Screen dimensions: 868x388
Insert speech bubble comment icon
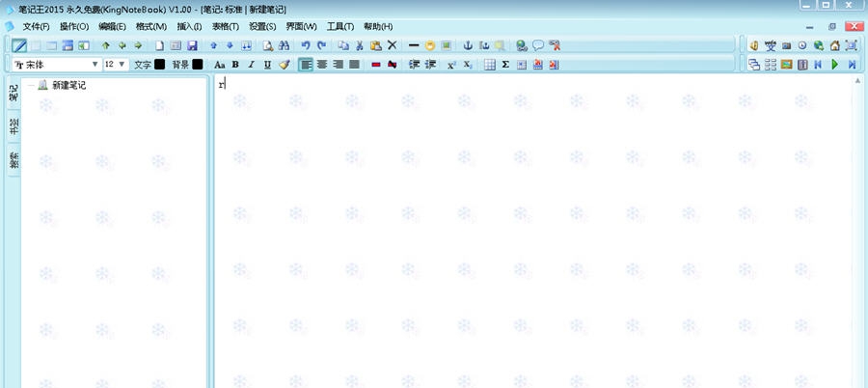click(x=537, y=45)
